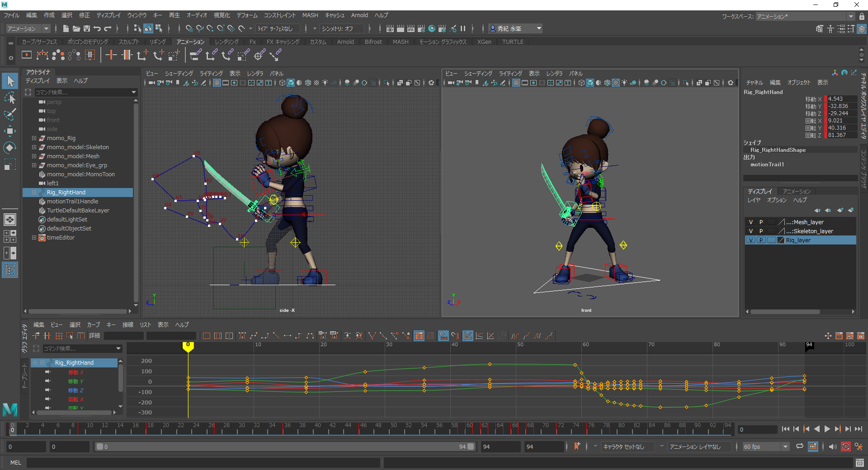Expand momo_model:Skeleton in Outliner

(x=34, y=147)
